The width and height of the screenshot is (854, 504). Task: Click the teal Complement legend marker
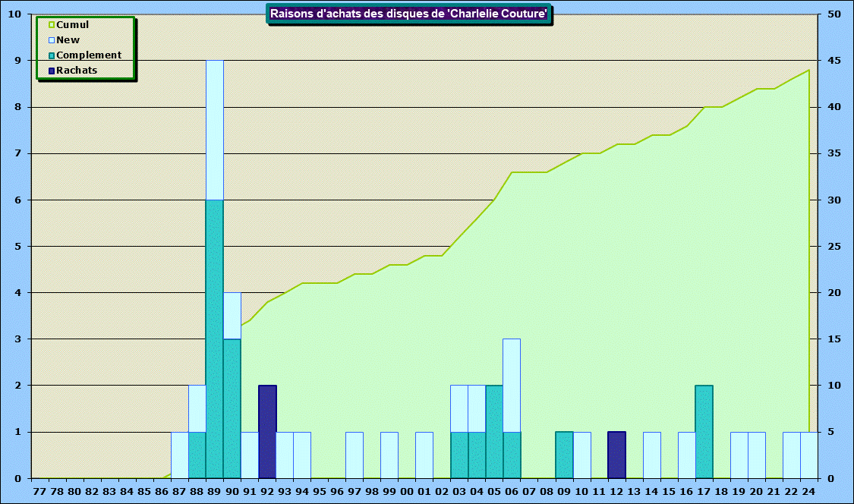click(52, 55)
